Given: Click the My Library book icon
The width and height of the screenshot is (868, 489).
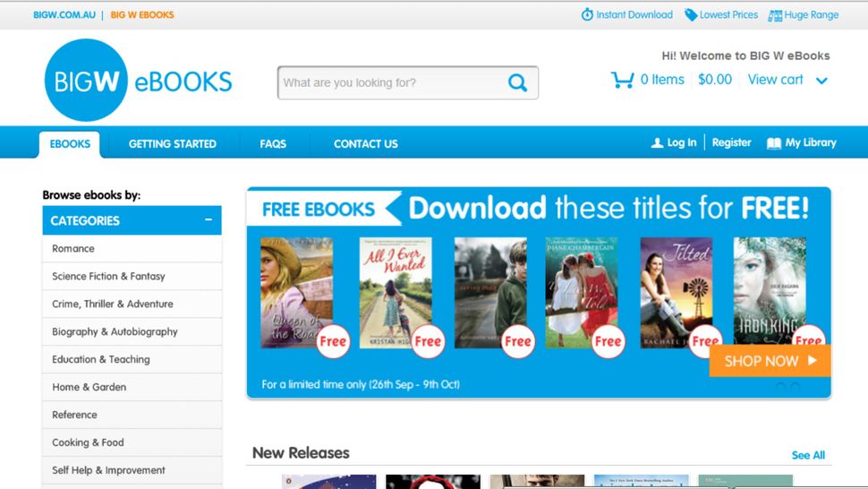Looking at the screenshot, I should [x=773, y=143].
